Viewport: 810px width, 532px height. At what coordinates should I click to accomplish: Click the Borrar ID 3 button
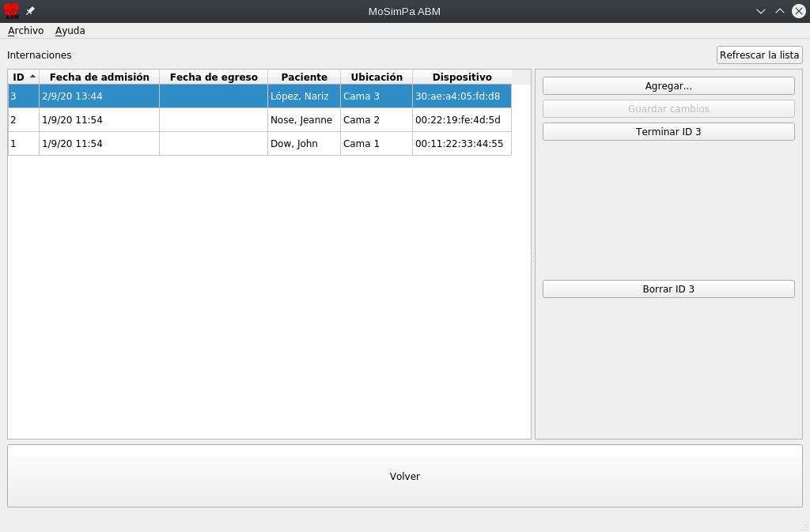pyautogui.click(x=668, y=289)
